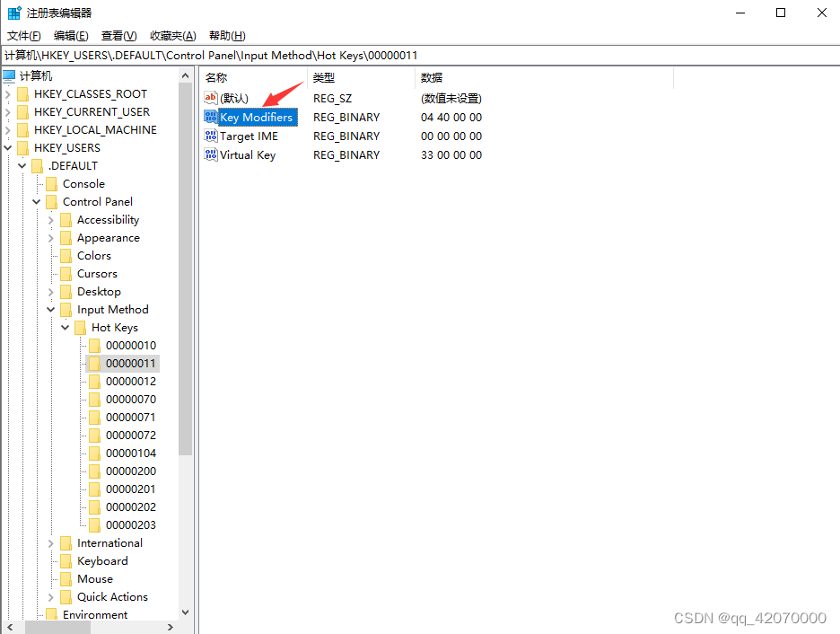Click the binary icon of Virtual Key value
840x634 pixels.
tap(213, 154)
